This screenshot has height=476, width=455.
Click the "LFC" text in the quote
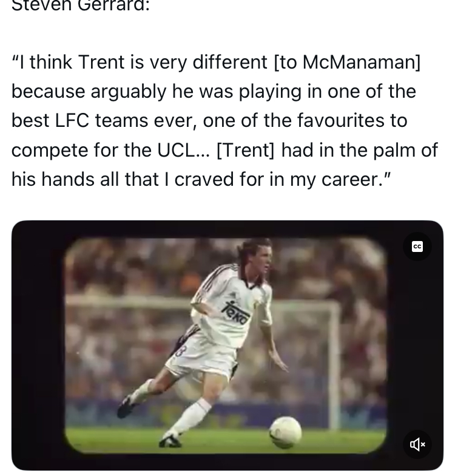(72, 120)
